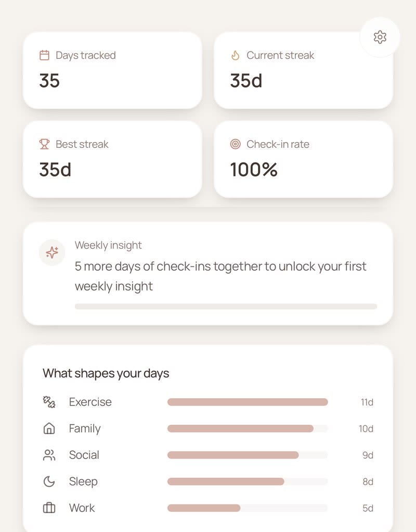
Task: Click the flame icon beside Current streak
Action: pyautogui.click(x=235, y=55)
